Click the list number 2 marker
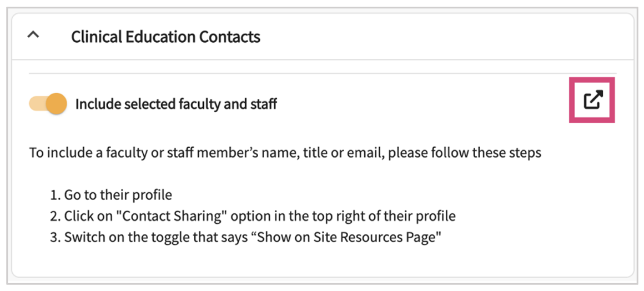The height and width of the screenshot is (291, 644). [x=54, y=216]
